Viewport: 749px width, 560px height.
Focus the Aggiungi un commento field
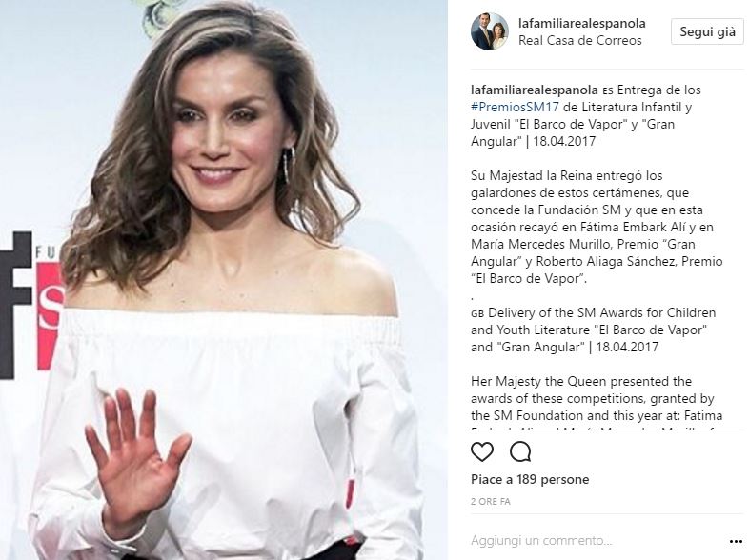coord(597,540)
